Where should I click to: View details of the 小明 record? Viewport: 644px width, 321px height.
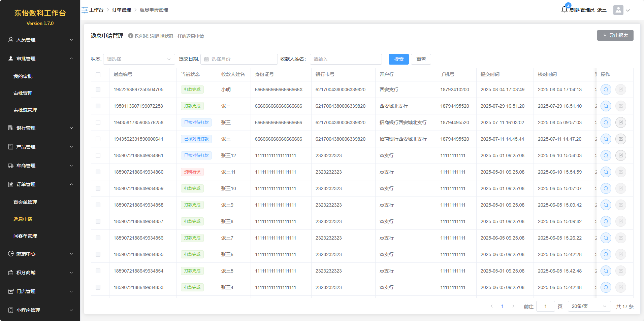(606, 90)
